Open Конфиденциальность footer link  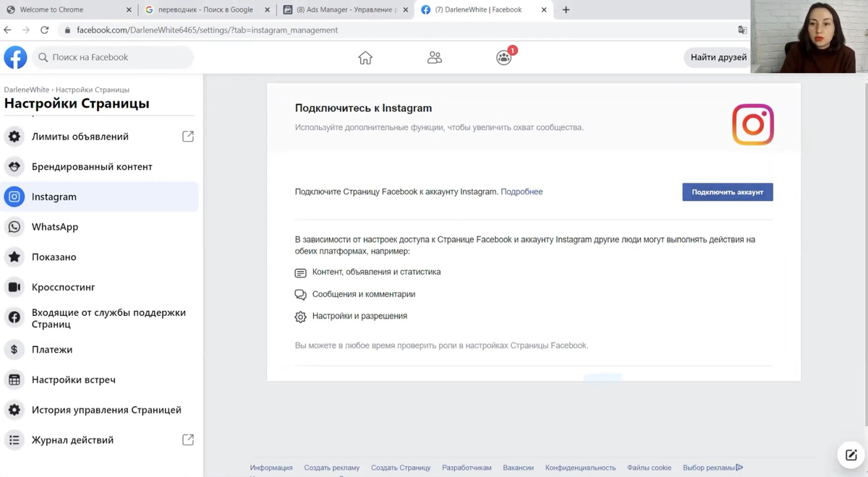(580, 468)
